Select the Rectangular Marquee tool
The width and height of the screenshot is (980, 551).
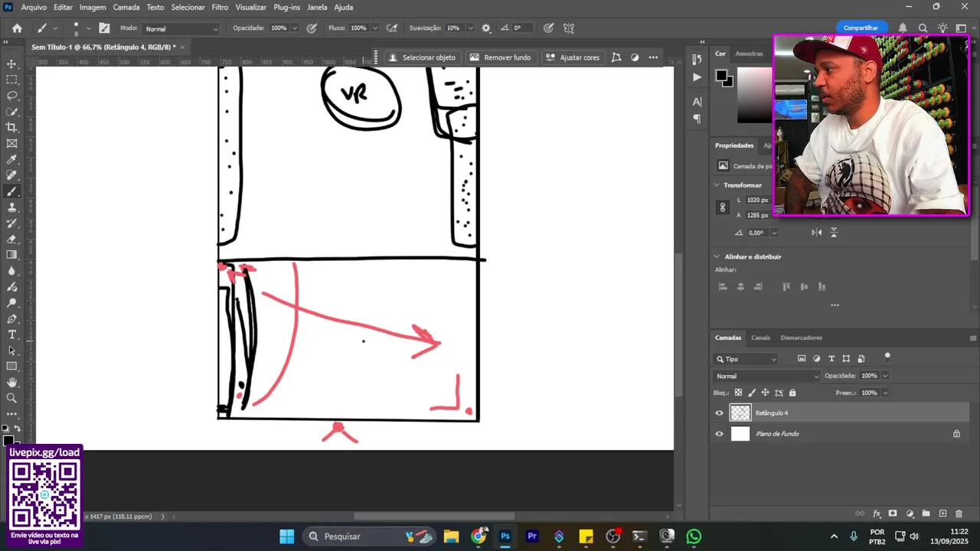click(x=11, y=80)
